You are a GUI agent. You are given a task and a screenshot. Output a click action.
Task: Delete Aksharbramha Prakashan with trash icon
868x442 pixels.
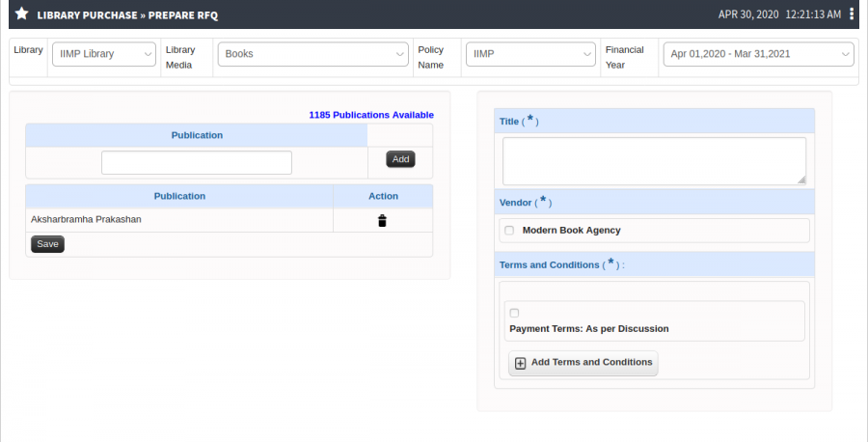click(382, 220)
